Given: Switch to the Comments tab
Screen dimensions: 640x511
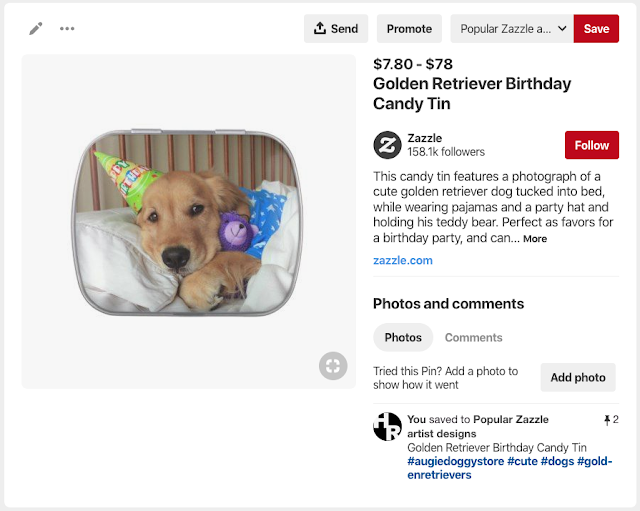Looking at the screenshot, I should click(473, 338).
